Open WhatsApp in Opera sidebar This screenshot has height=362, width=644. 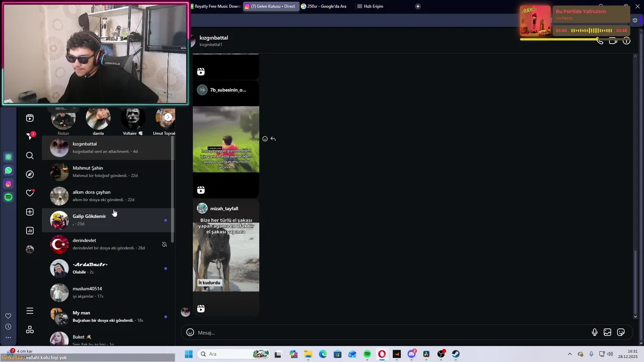click(8, 170)
